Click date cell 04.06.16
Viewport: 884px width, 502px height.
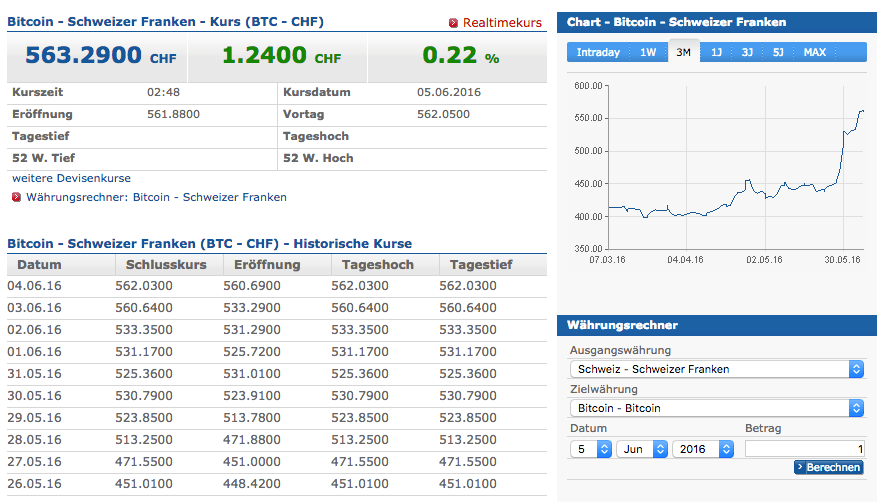coord(34,286)
